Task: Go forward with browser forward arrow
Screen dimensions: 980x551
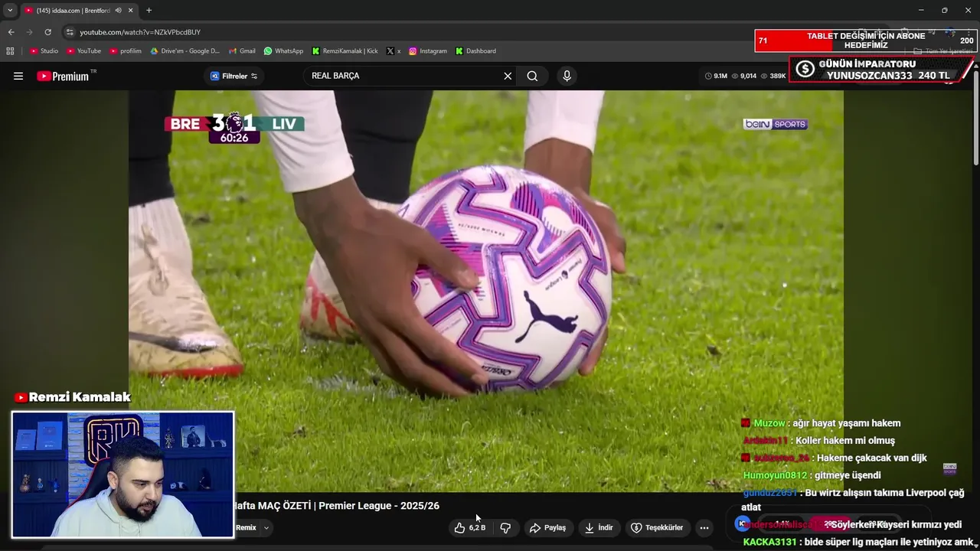Action: [x=29, y=32]
